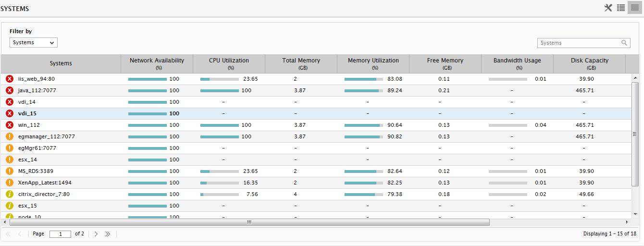
Task: Click critical status icon for win_112
Action: [10, 125]
